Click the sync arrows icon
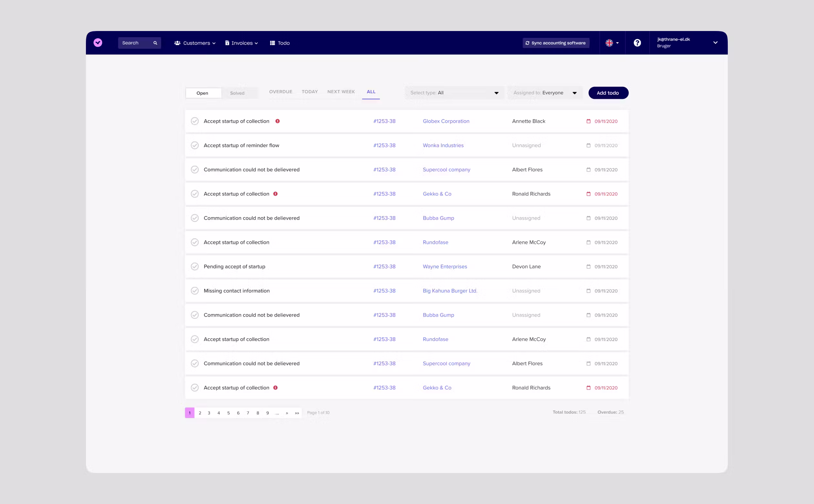The width and height of the screenshot is (814, 504). [x=527, y=43]
